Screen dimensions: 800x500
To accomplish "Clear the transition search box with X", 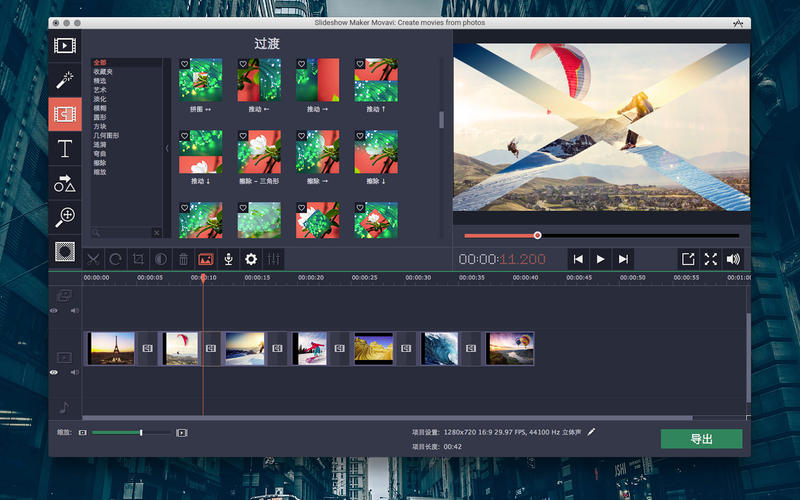I will point(157,233).
